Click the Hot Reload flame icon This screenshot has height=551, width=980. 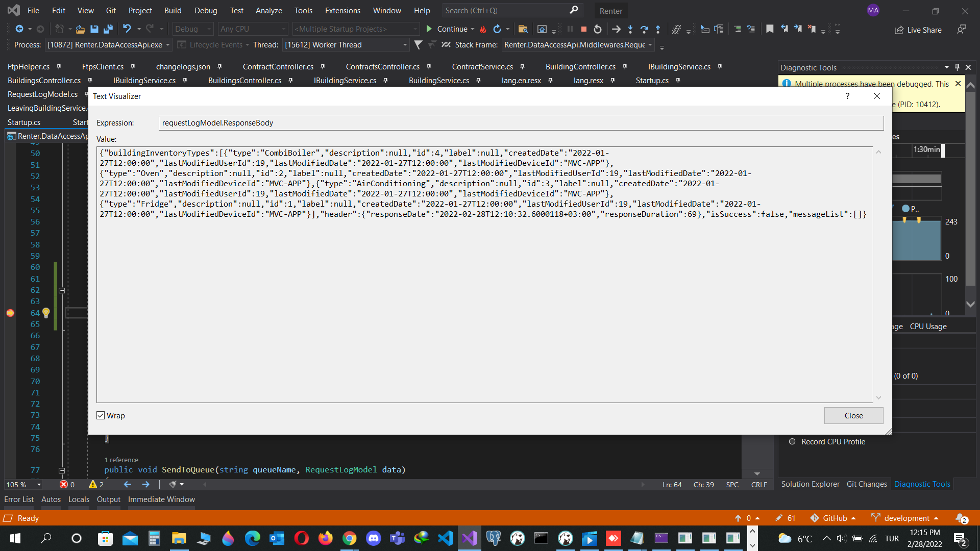click(483, 29)
